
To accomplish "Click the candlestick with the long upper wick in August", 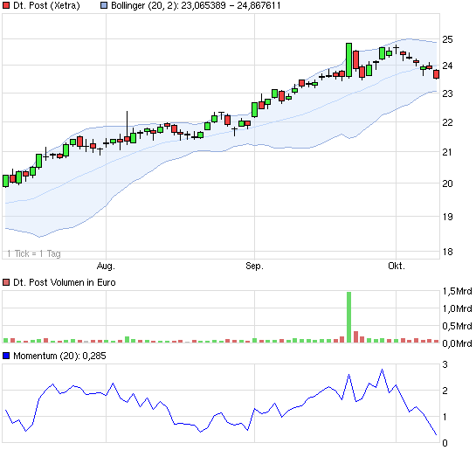I will (x=128, y=127).
